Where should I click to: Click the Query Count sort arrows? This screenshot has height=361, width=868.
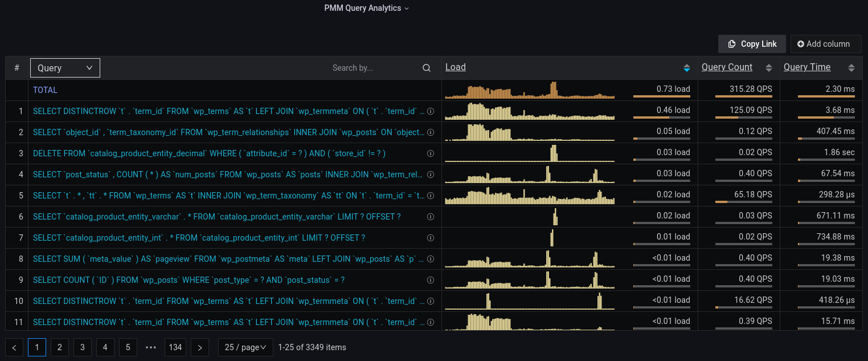768,68
